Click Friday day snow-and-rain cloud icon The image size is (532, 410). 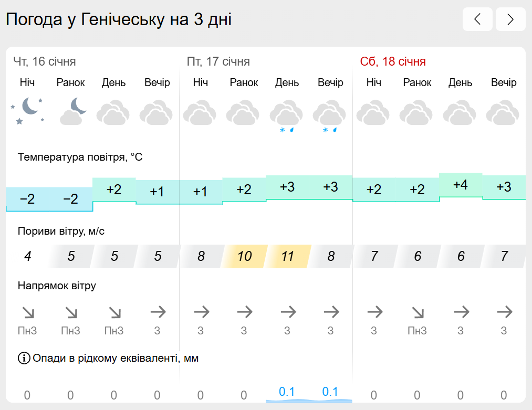286,115
